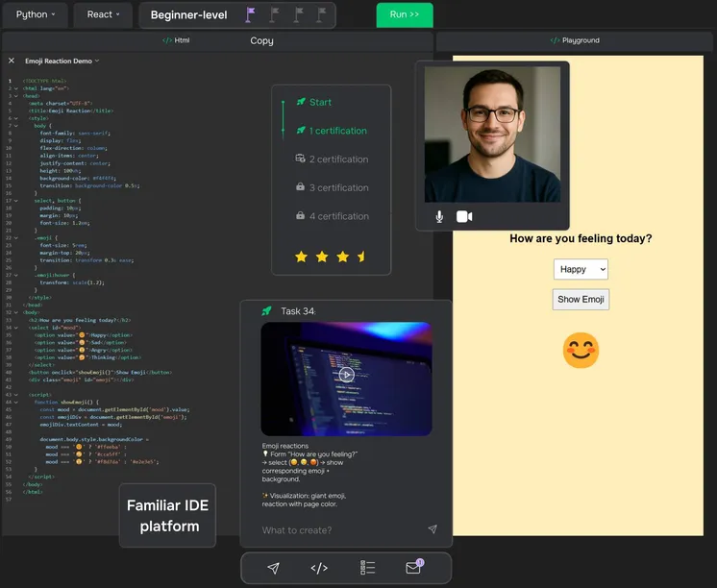
Task: Click the icon beside 2 certification
Action: click(301, 159)
